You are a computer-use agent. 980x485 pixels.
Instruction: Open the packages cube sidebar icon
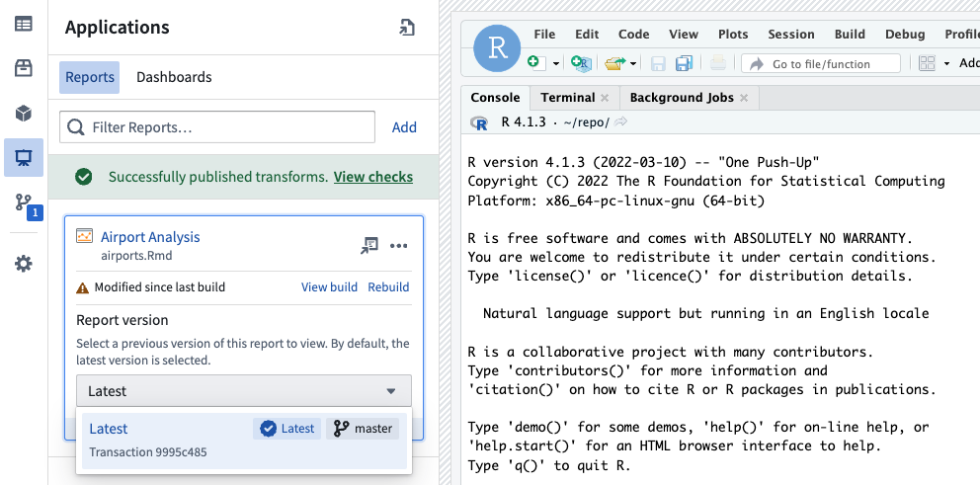pyautogui.click(x=24, y=114)
